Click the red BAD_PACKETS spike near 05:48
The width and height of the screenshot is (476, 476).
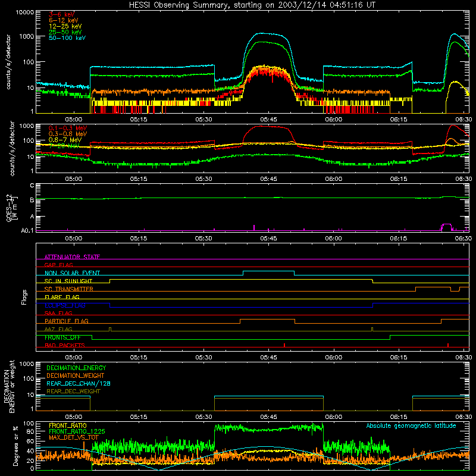284,345
